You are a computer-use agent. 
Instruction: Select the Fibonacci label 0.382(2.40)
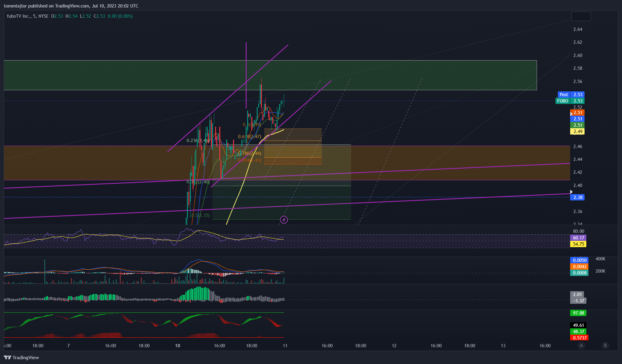(x=198, y=182)
